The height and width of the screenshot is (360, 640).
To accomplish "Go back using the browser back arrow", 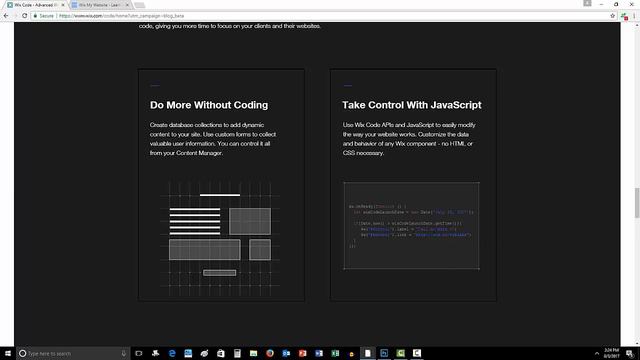I will tap(6, 16).
